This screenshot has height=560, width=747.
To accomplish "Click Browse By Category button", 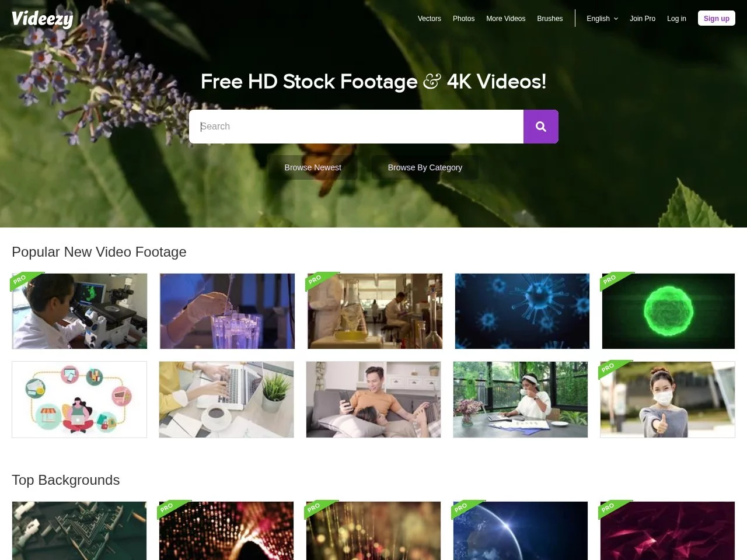I will (x=425, y=167).
